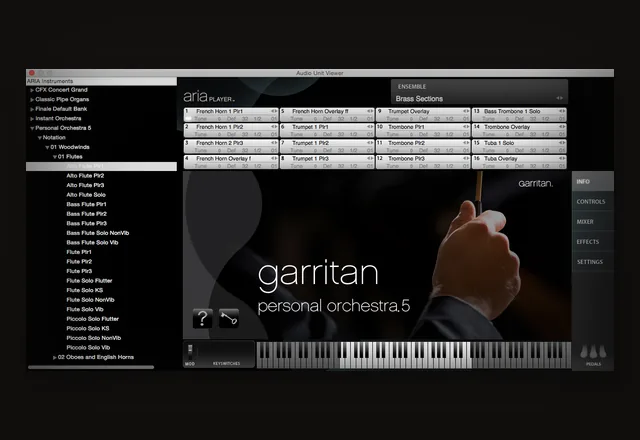The image size is (640, 440).
Task: Click the Pedals icon
Action: 593,352
